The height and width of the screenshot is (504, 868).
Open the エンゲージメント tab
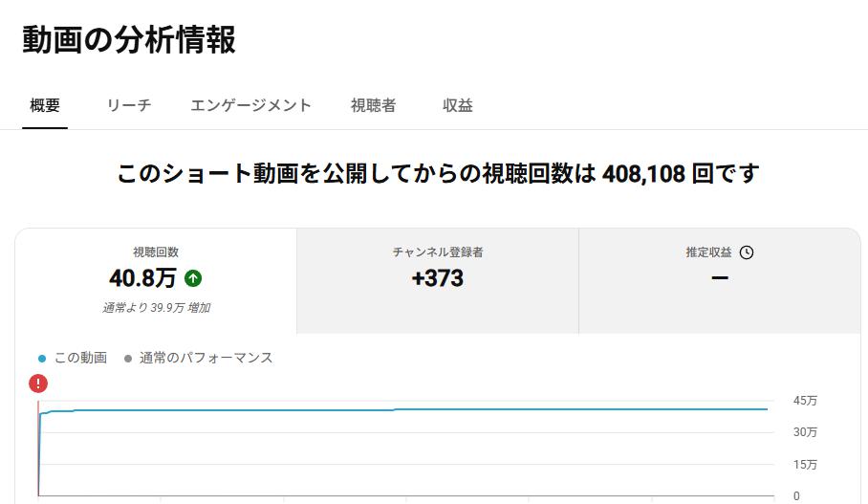point(250,105)
